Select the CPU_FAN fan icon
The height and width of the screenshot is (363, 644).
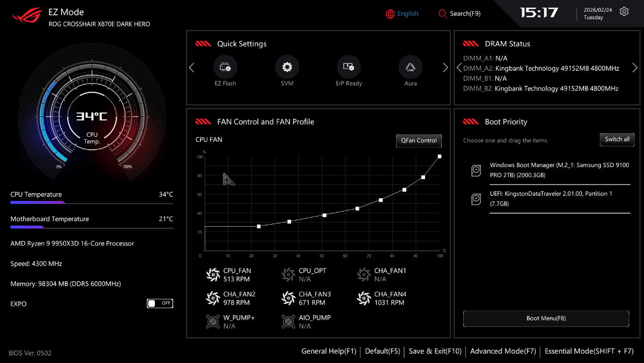pos(213,275)
